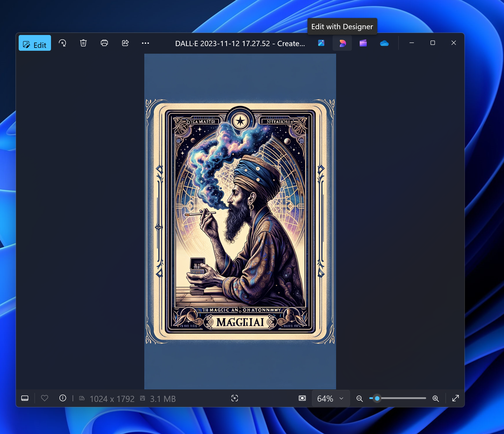The width and height of the screenshot is (504, 434).
Task: Enter full screen with the diagonal arrow icon
Action: tap(456, 398)
